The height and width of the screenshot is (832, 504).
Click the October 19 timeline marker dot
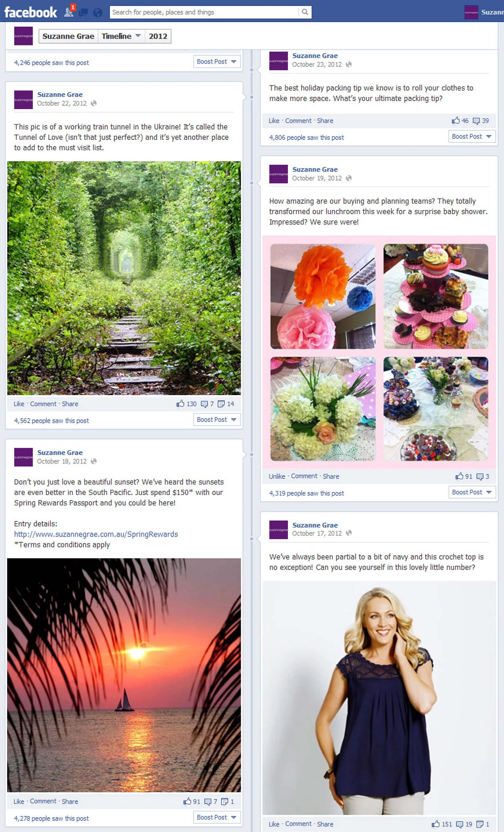252,183
